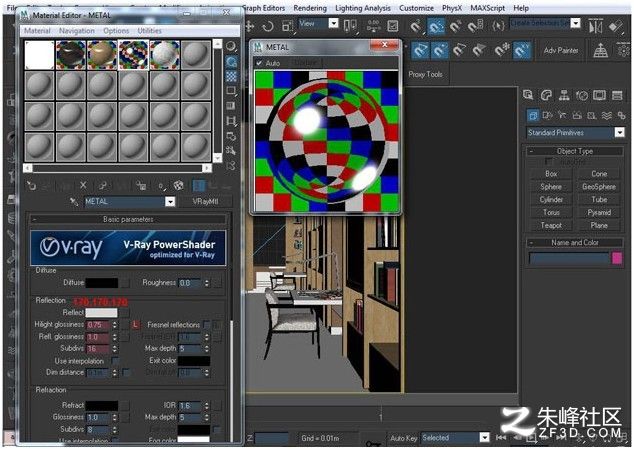Screen dimensions: 634x449
Task: Click the Select and Move tool
Action: (249, 26)
